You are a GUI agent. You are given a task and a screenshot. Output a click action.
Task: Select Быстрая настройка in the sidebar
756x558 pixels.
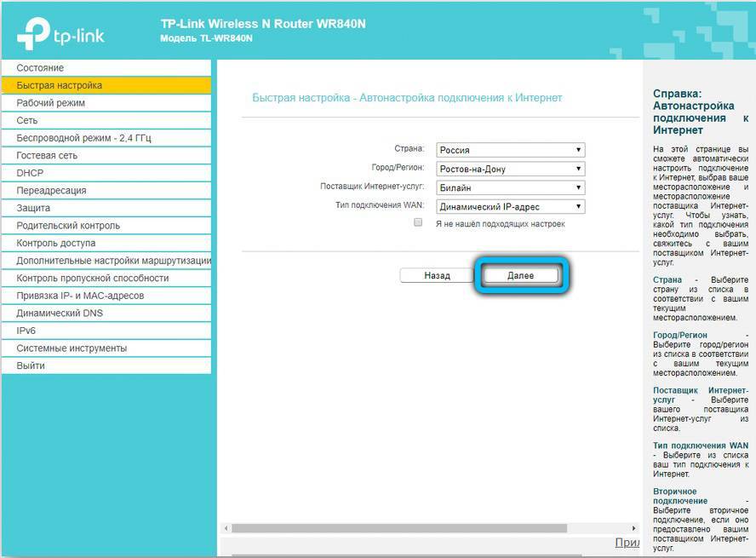(x=59, y=85)
